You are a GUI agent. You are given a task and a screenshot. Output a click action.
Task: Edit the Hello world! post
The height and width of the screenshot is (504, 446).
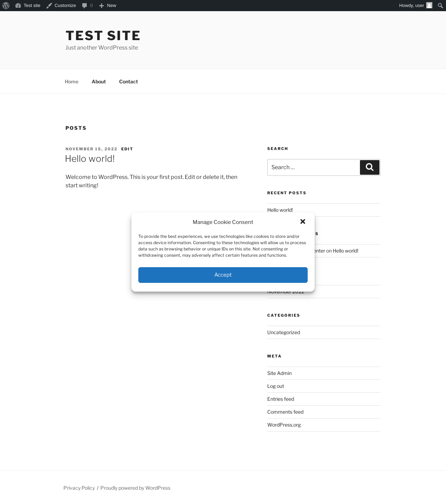[127, 149]
